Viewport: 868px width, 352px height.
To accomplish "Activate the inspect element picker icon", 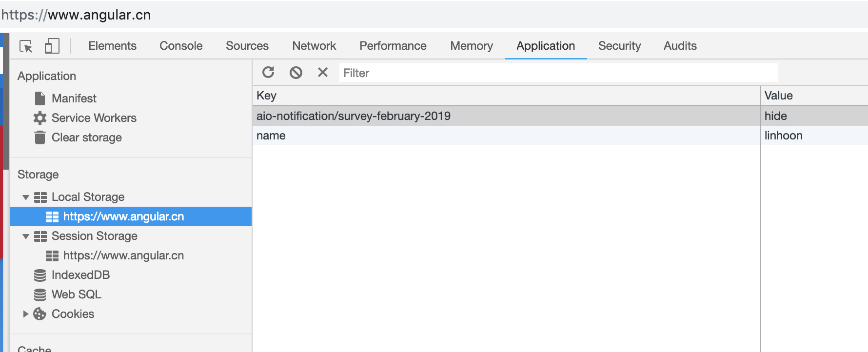I will pyautogui.click(x=26, y=46).
